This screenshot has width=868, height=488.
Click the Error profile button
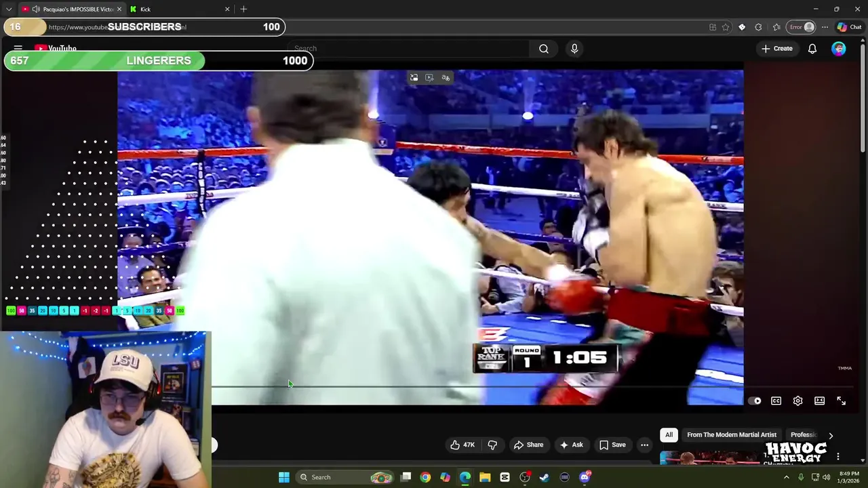click(x=801, y=27)
